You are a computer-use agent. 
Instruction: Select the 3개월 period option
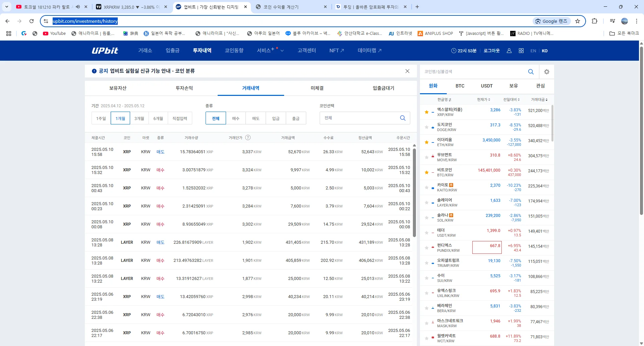[x=139, y=118]
